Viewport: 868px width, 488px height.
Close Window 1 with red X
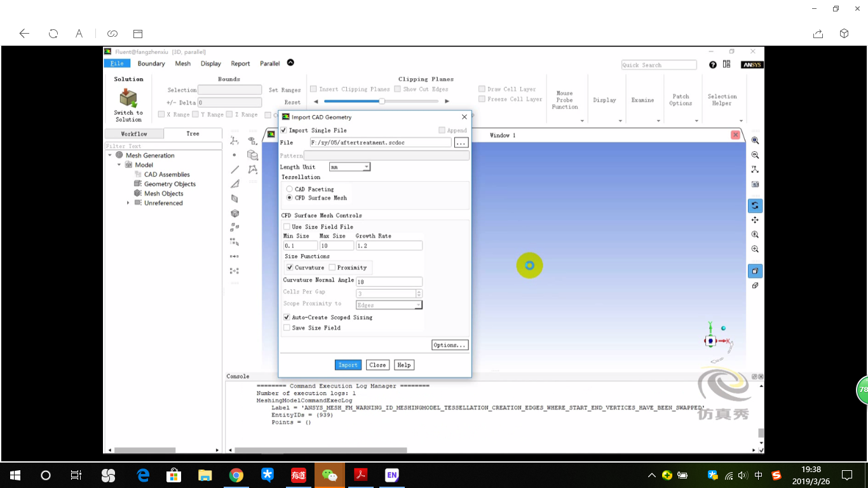(x=735, y=135)
